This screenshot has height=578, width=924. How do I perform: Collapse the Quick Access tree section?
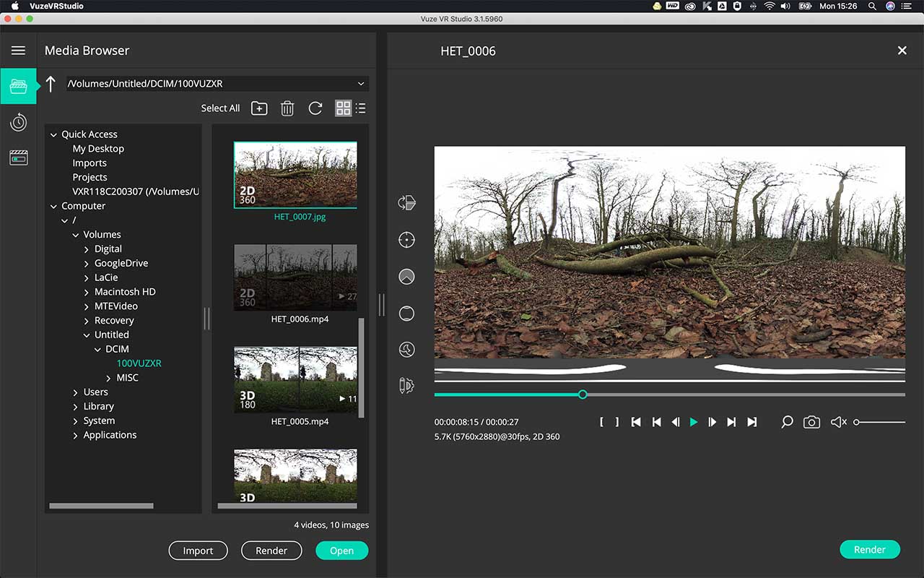53,134
